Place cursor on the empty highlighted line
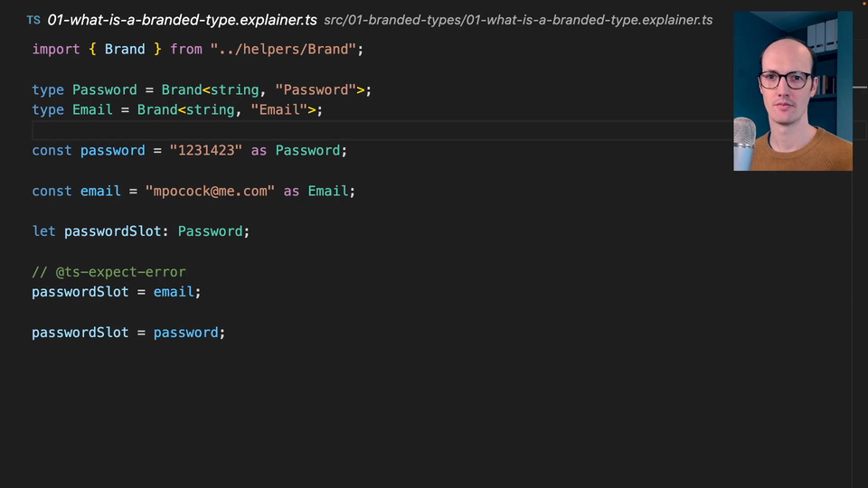The image size is (868, 488). tap(362, 130)
